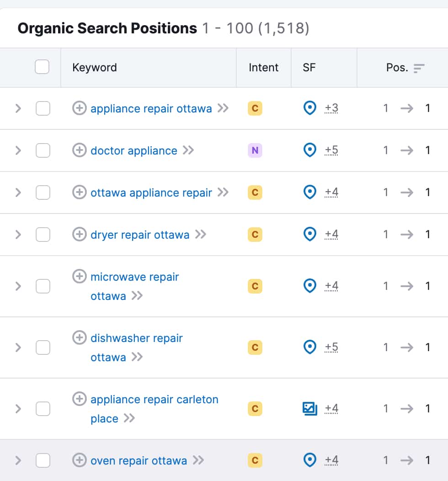448x481 pixels.
Task: Open the 'dishwasher repair ottawa' keyword link
Action: (x=136, y=347)
